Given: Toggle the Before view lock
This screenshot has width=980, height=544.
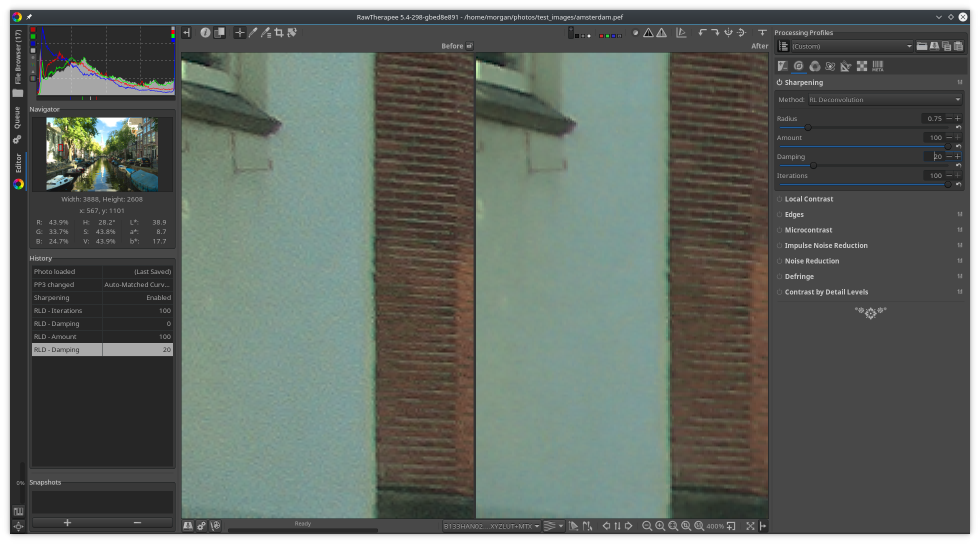Looking at the screenshot, I should pos(469,46).
